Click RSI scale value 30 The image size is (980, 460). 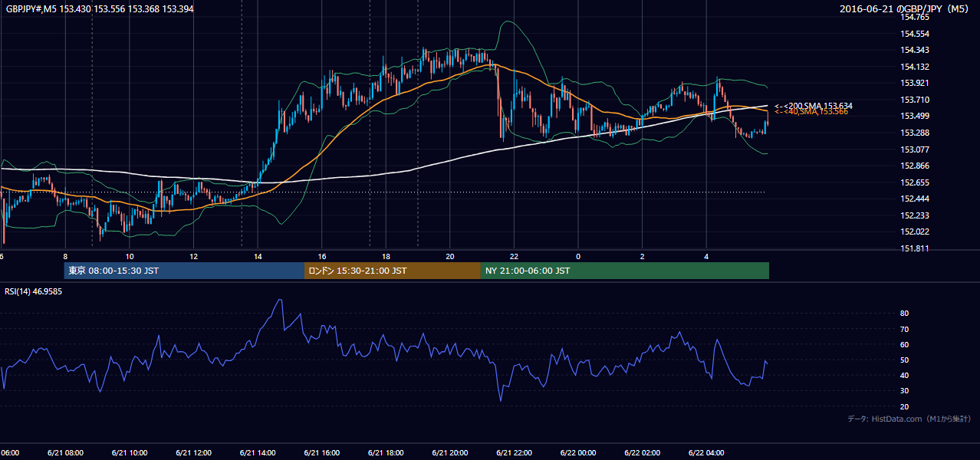tap(904, 391)
